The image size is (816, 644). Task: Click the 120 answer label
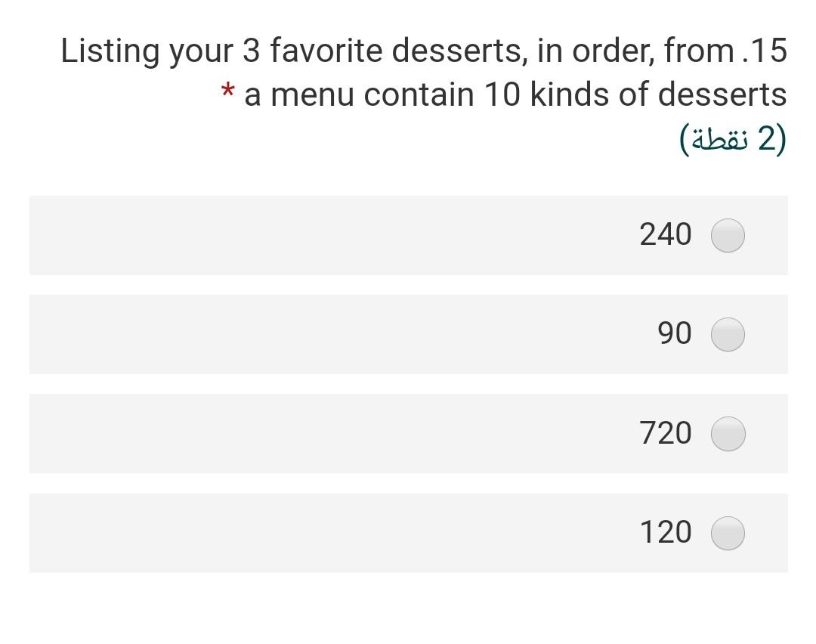[x=666, y=532]
